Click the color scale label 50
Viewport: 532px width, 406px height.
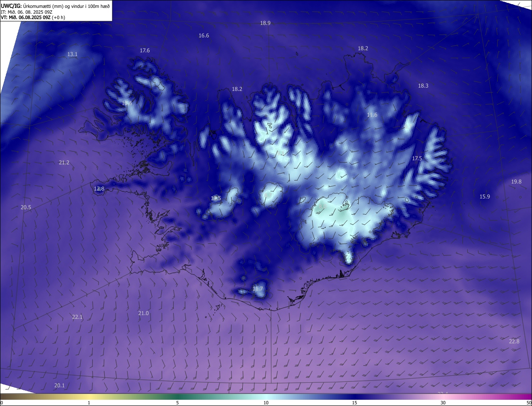tap(529, 403)
